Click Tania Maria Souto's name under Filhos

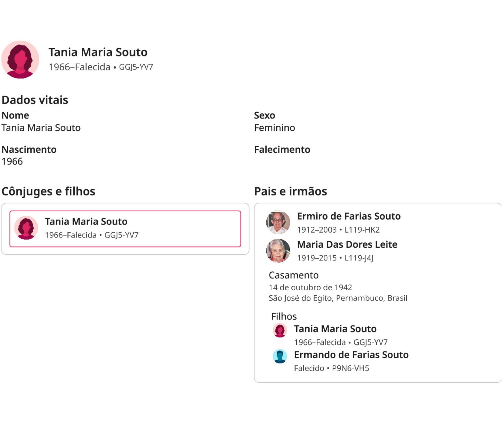click(x=335, y=329)
